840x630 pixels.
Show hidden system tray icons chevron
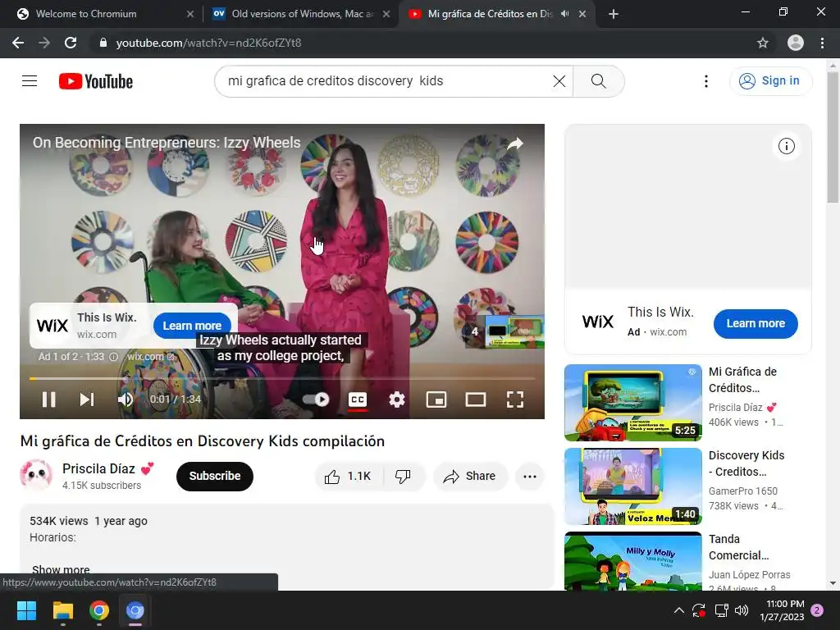pyautogui.click(x=678, y=610)
